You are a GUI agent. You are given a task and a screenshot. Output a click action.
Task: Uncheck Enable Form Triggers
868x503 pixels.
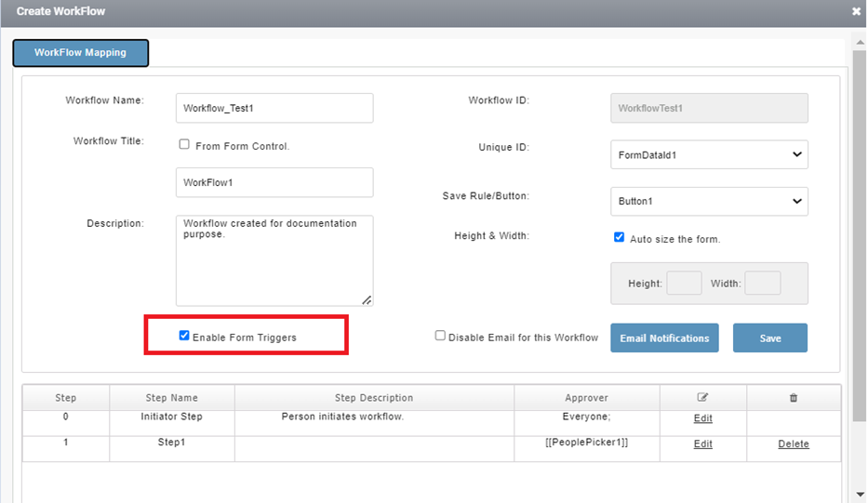click(x=184, y=336)
